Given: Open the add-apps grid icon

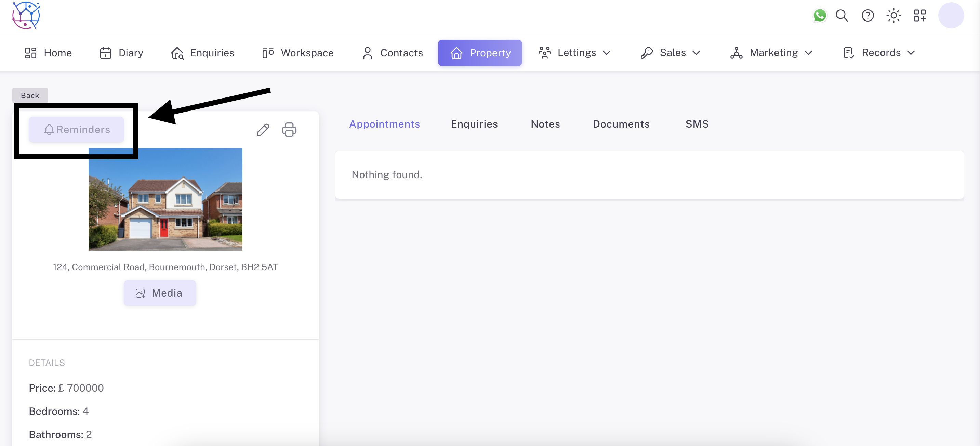Looking at the screenshot, I should point(919,16).
